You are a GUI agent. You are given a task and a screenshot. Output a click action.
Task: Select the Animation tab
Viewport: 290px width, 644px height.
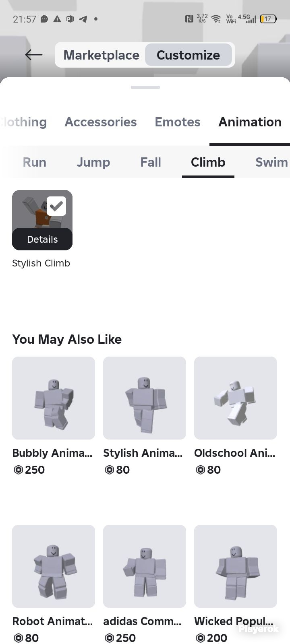pos(250,122)
